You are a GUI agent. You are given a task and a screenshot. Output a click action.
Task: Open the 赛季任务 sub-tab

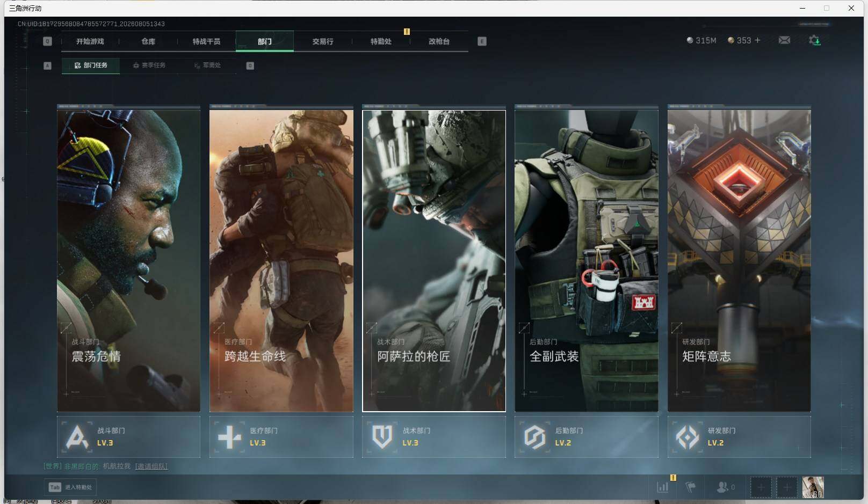click(x=149, y=65)
